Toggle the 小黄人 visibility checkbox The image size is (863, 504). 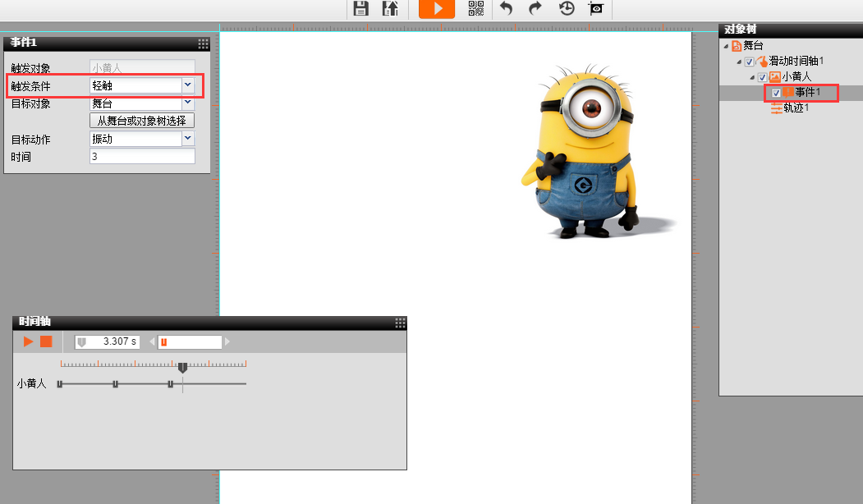pos(762,77)
